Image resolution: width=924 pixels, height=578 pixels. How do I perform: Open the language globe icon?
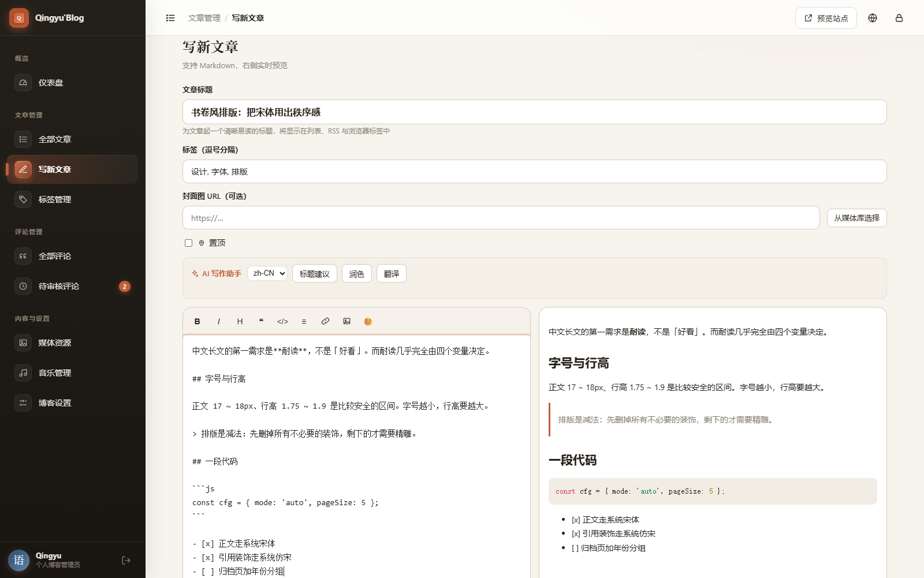[873, 18]
